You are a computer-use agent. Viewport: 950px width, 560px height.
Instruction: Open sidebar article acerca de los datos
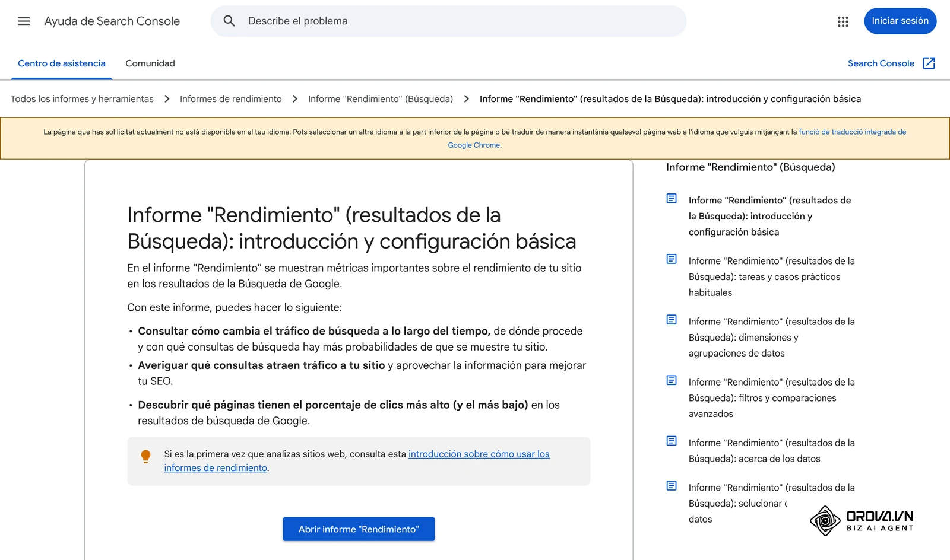pos(772,451)
